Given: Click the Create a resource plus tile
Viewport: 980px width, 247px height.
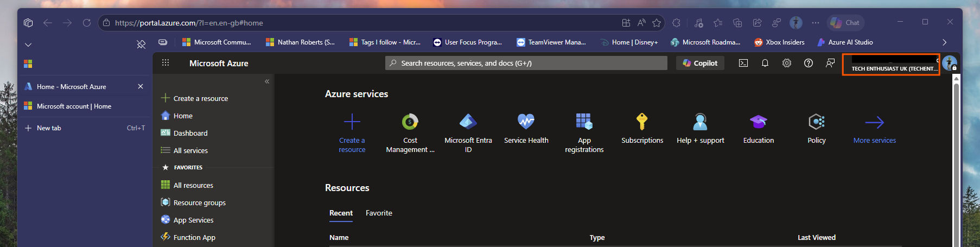Looking at the screenshot, I should pyautogui.click(x=352, y=133).
